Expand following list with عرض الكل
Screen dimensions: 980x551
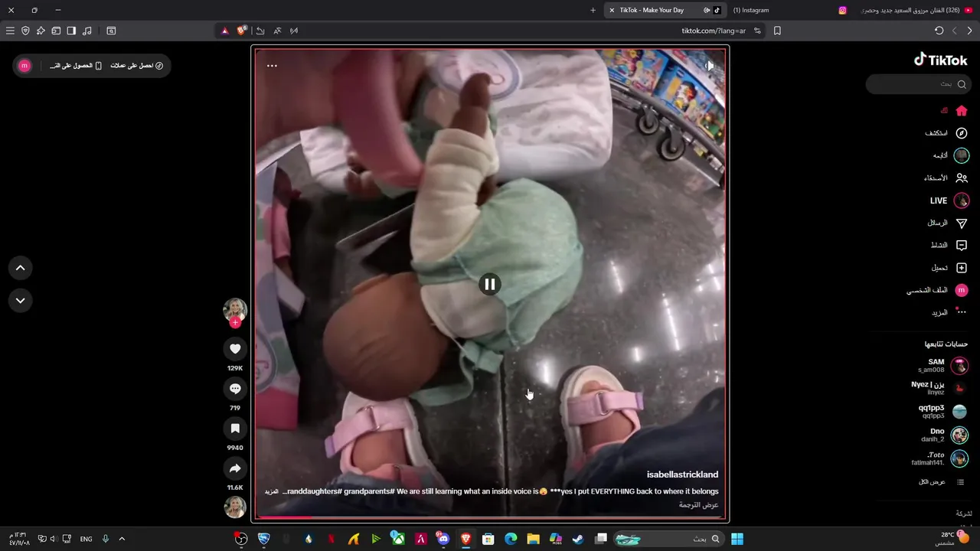point(941,482)
